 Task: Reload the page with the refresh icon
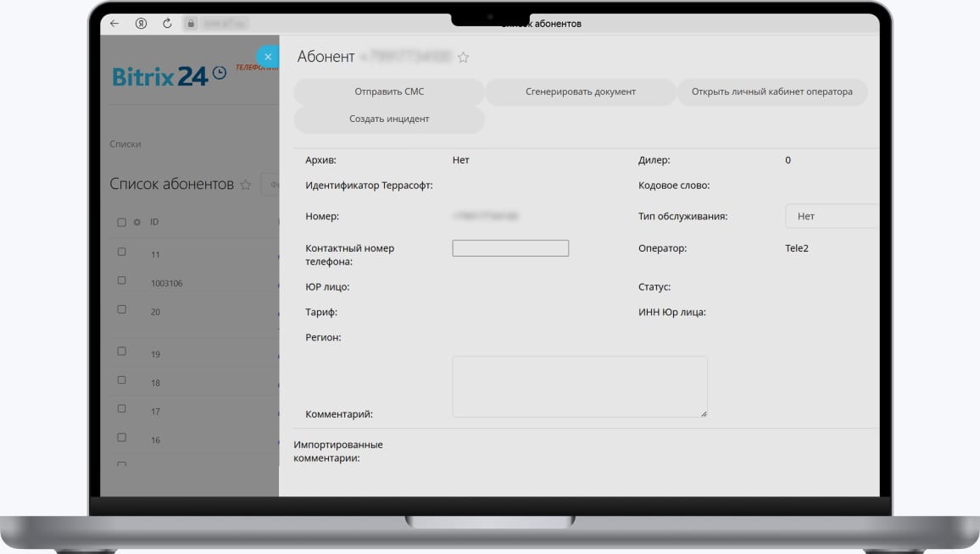click(167, 24)
